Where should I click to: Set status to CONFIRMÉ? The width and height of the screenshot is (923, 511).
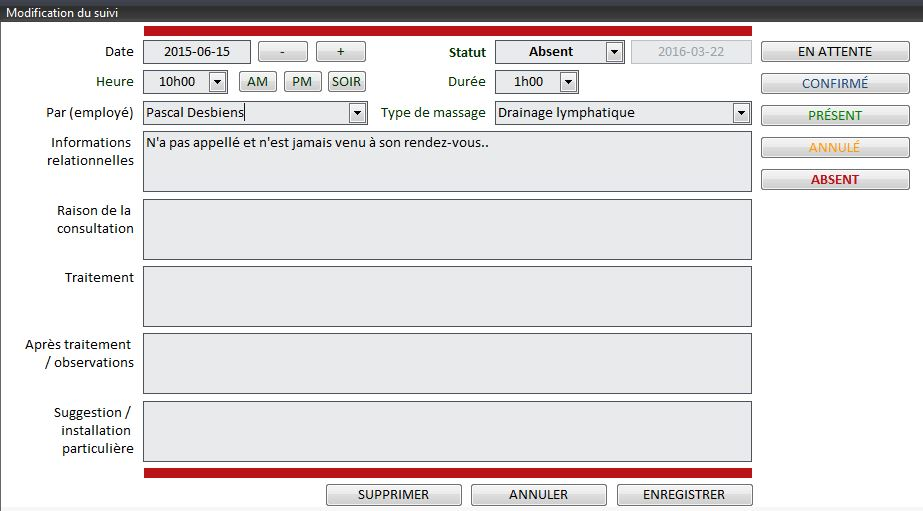point(835,84)
